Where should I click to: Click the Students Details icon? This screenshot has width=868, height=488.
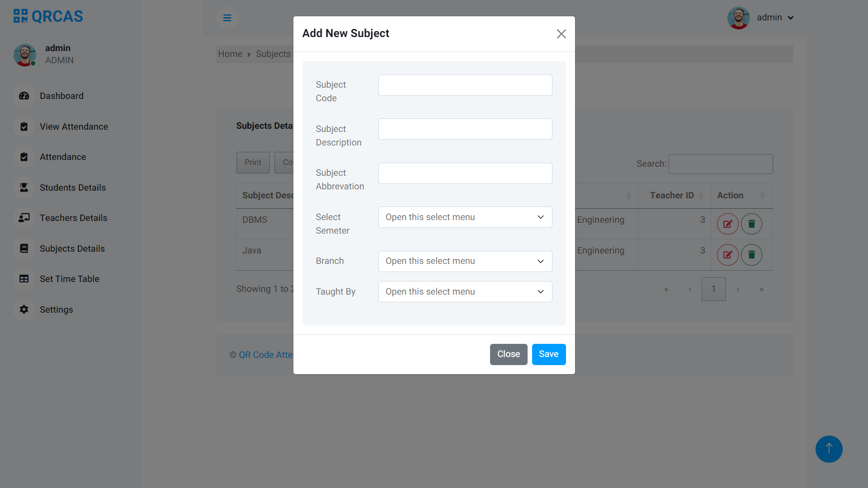(24, 188)
